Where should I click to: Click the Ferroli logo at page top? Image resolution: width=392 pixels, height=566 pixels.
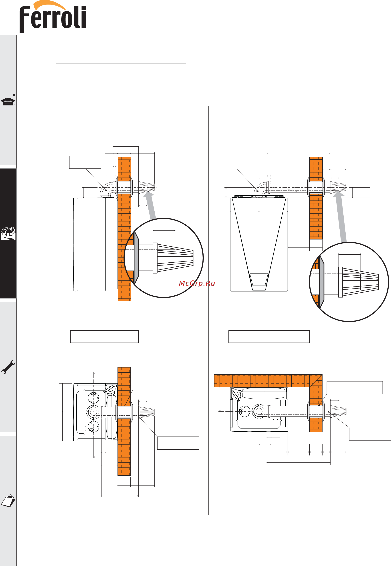click(53, 17)
